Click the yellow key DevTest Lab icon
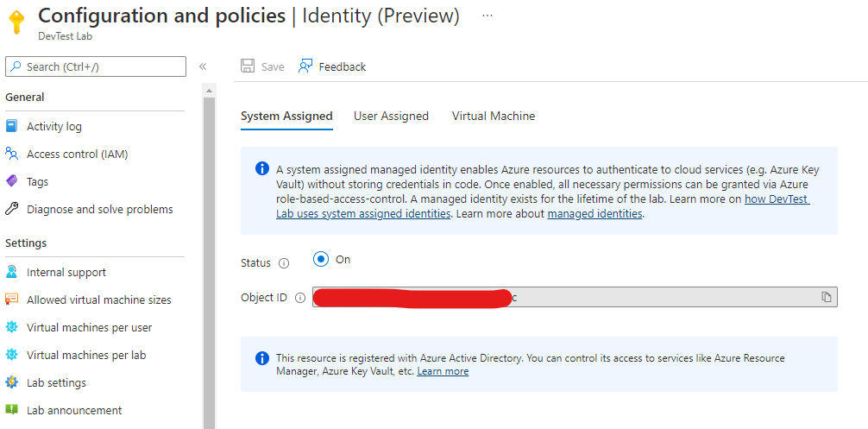 (x=16, y=22)
